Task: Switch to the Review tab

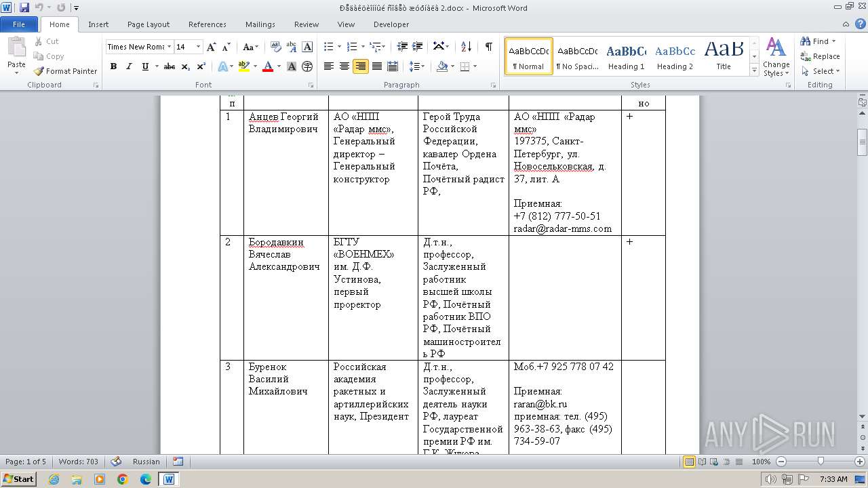Action: [307, 24]
